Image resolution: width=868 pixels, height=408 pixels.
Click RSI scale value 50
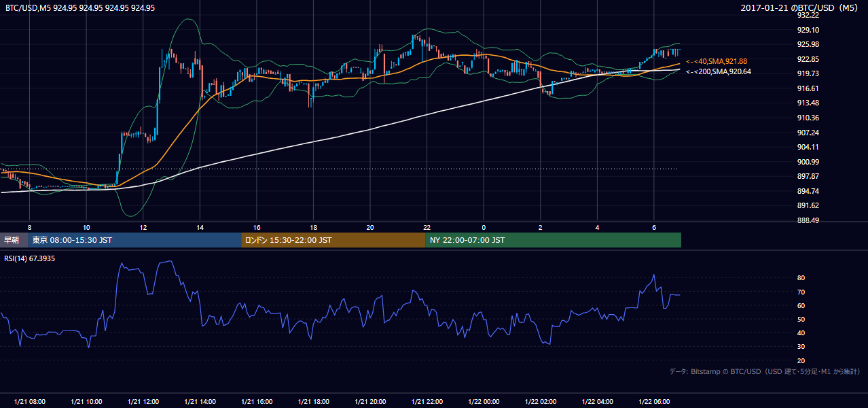pyautogui.click(x=801, y=319)
